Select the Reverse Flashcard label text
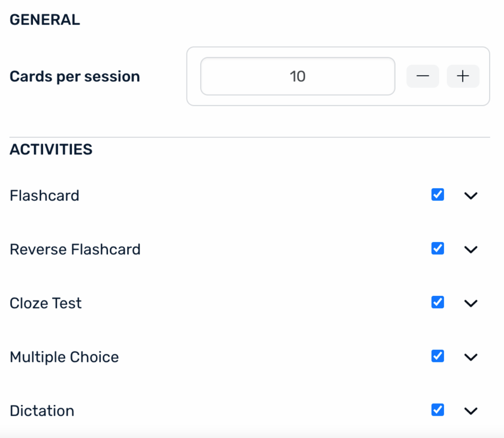The height and width of the screenshot is (438, 504). 75,249
